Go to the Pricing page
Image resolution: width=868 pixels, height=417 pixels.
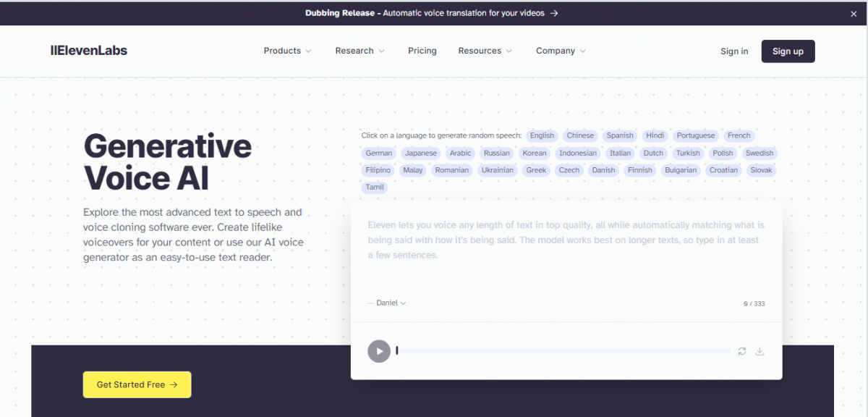click(x=422, y=51)
